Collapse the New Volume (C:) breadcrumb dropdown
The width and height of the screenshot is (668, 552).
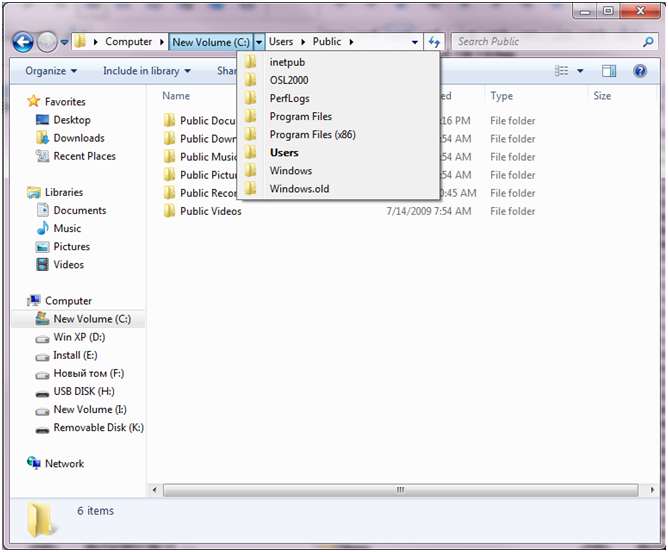[x=259, y=42]
